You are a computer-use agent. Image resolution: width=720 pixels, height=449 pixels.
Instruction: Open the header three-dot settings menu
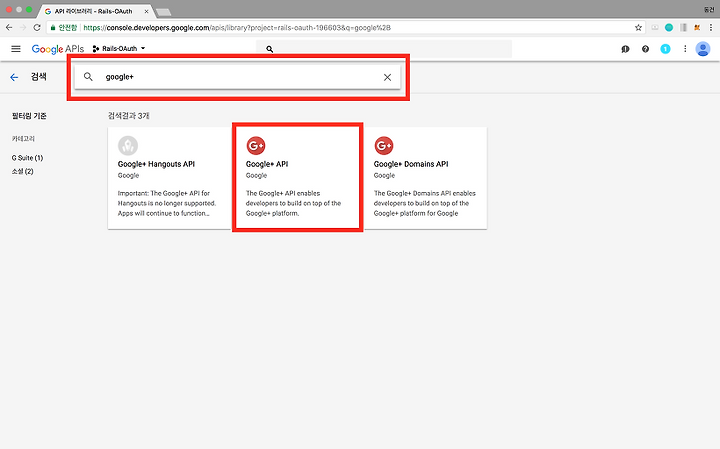point(685,49)
